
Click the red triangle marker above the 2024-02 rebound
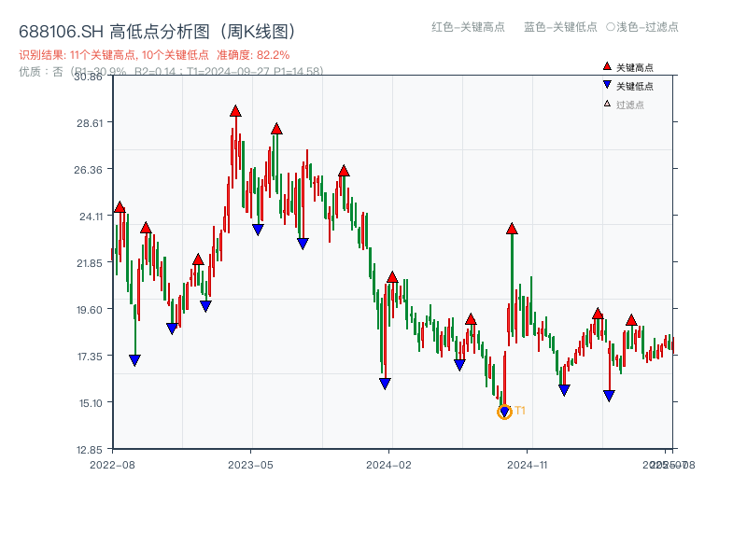click(x=392, y=276)
